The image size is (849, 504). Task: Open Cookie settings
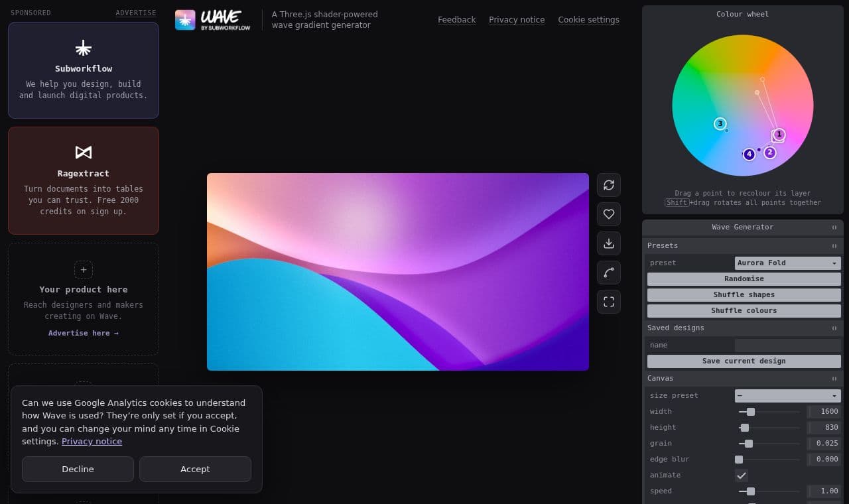(x=589, y=20)
